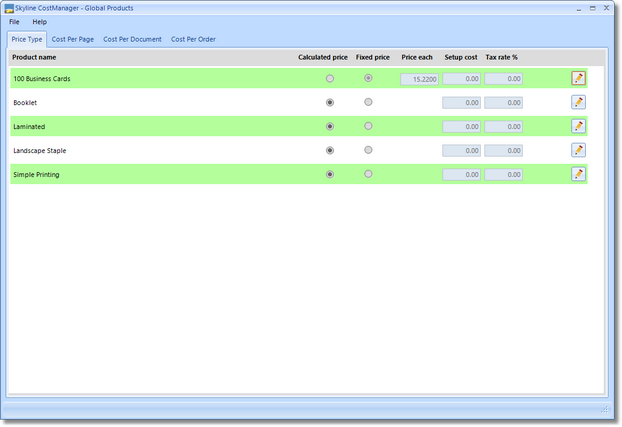This screenshot has height=427, width=622.
Task: Minimize the Skyline CostManager window
Action: click(x=579, y=8)
